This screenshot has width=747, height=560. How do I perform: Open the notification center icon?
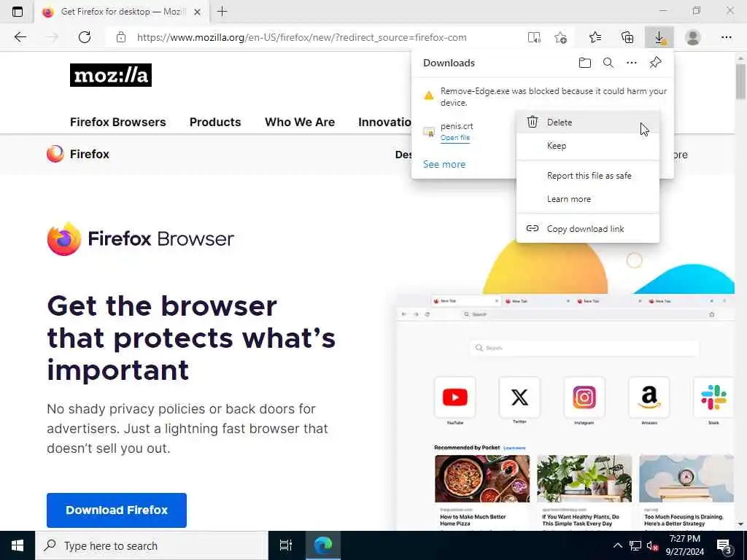(724, 546)
